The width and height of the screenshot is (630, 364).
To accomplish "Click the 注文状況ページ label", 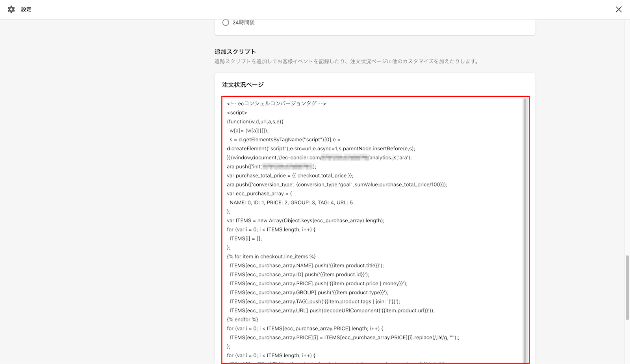I will (243, 85).
